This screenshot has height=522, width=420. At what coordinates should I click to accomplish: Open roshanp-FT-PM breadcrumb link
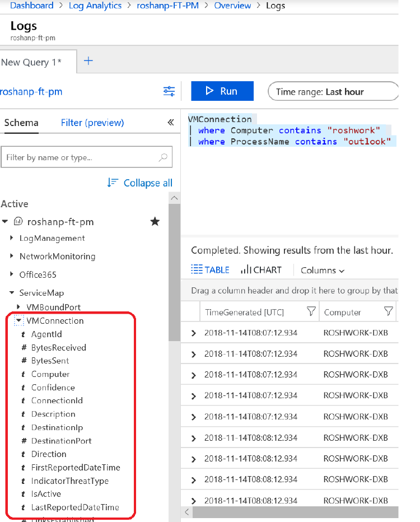(x=168, y=6)
